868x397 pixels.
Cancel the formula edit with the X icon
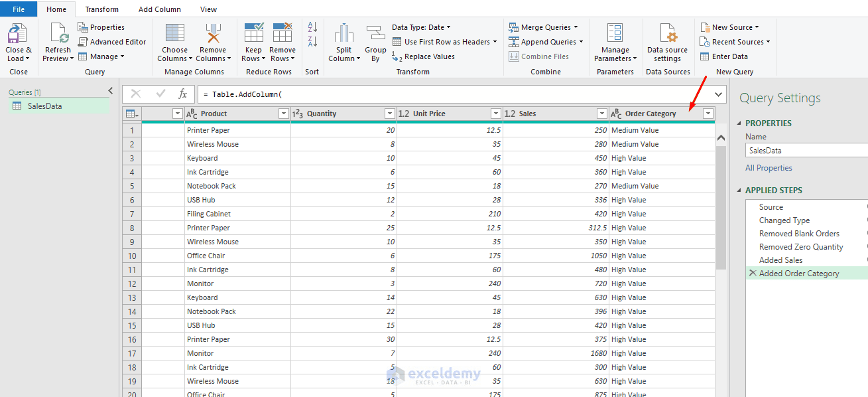tap(136, 94)
